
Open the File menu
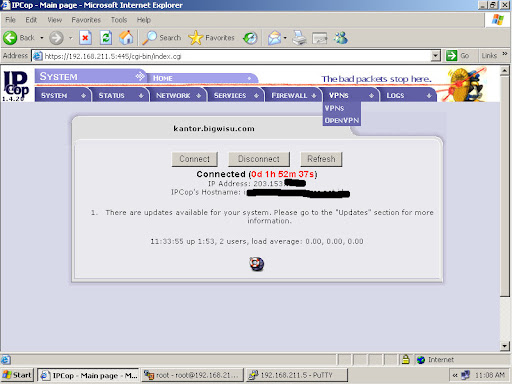pyautogui.click(x=10, y=20)
